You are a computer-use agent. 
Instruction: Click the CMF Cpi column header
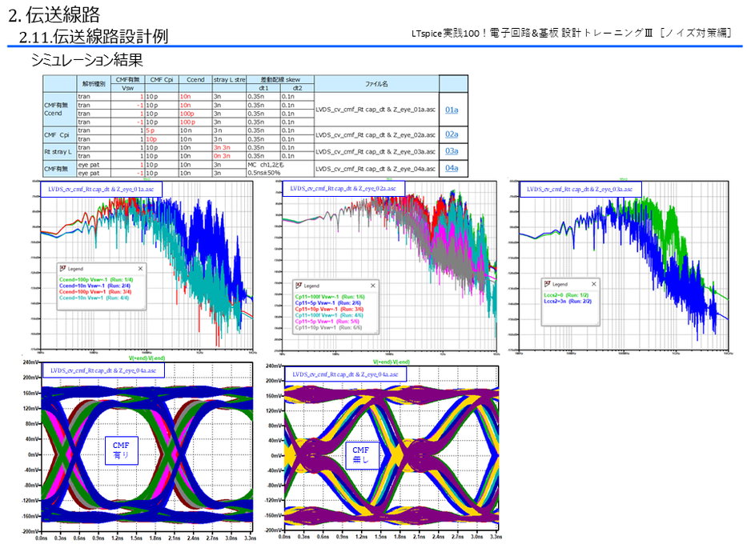pyautogui.click(x=162, y=79)
